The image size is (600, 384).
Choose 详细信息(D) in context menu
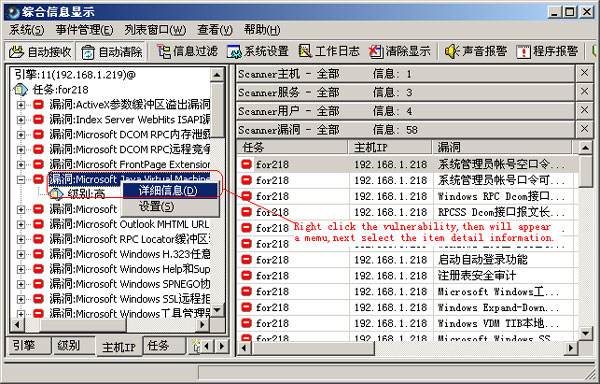coord(170,190)
